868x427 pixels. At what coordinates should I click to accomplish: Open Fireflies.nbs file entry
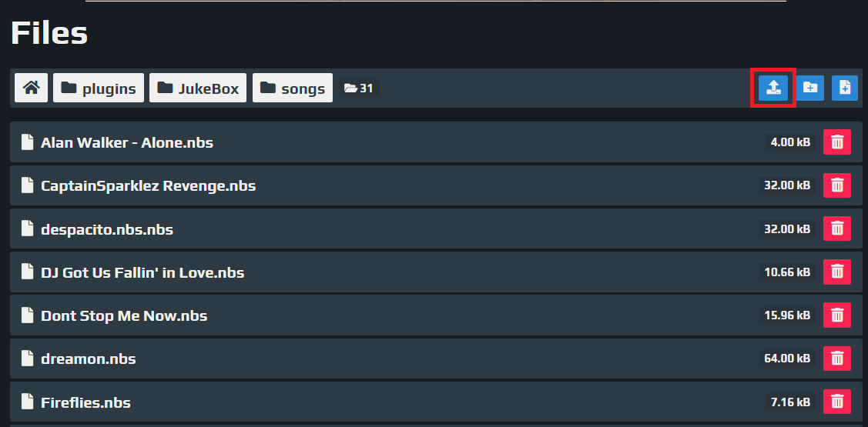click(85, 402)
